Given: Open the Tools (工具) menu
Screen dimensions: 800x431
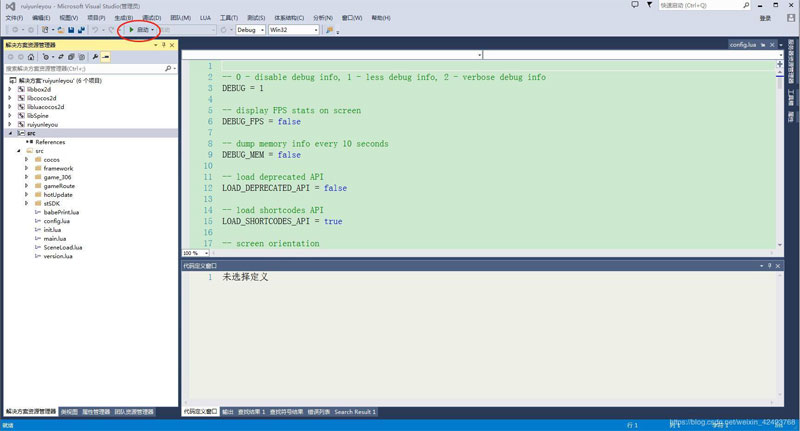Looking at the screenshot, I should point(229,18).
